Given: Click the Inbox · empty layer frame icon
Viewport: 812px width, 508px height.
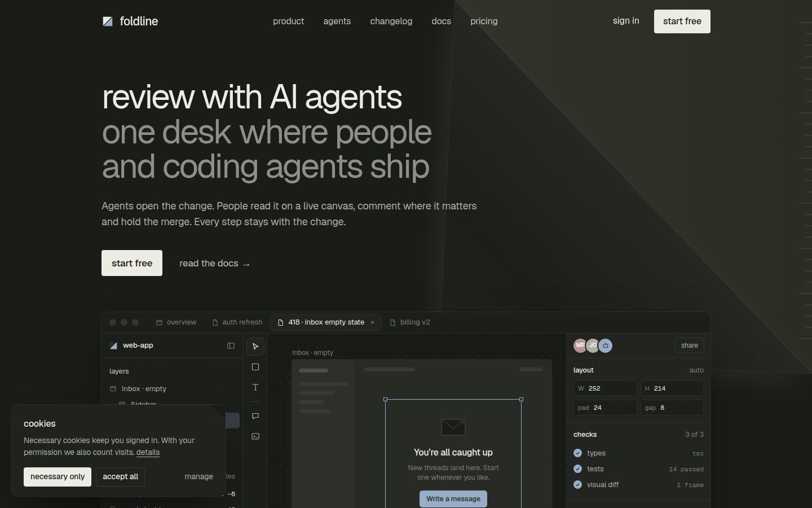Looking at the screenshot, I should point(113,389).
